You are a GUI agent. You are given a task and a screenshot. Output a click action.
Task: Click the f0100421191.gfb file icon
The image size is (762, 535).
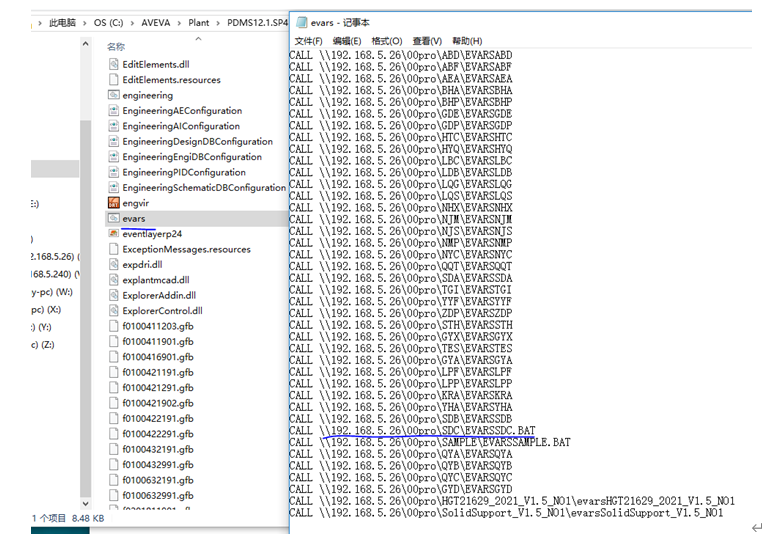tap(114, 372)
